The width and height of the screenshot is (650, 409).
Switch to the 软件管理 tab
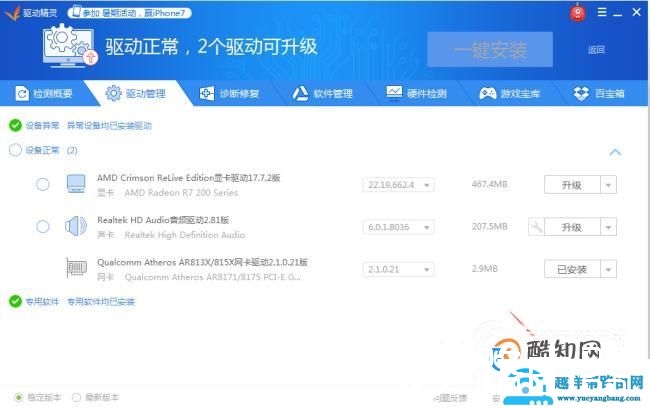pyautogui.click(x=323, y=93)
